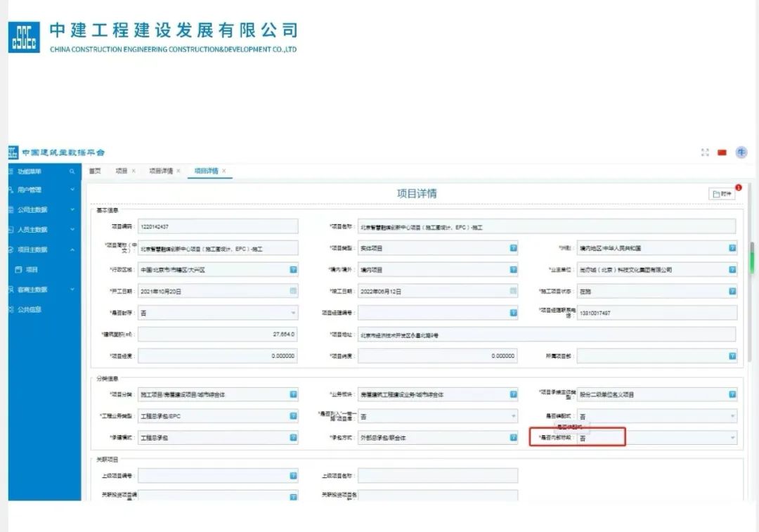Open the fullscreen toggle icon in top bar
This screenshot has width=759, height=532.
coord(705,153)
